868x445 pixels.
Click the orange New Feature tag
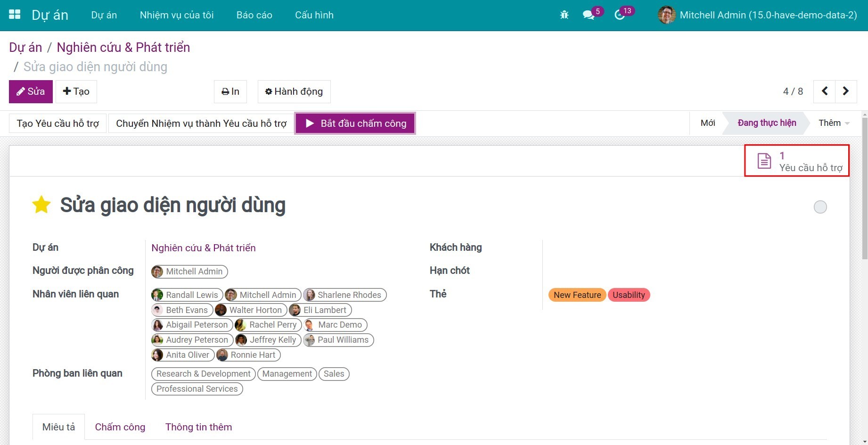(x=577, y=295)
